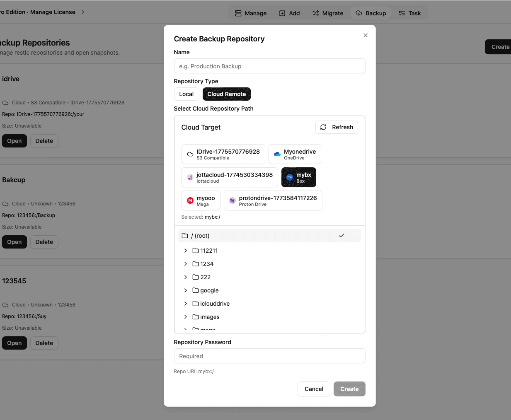Enable the Cloud Remote repository type
The height and width of the screenshot is (420, 511).
click(x=226, y=94)
